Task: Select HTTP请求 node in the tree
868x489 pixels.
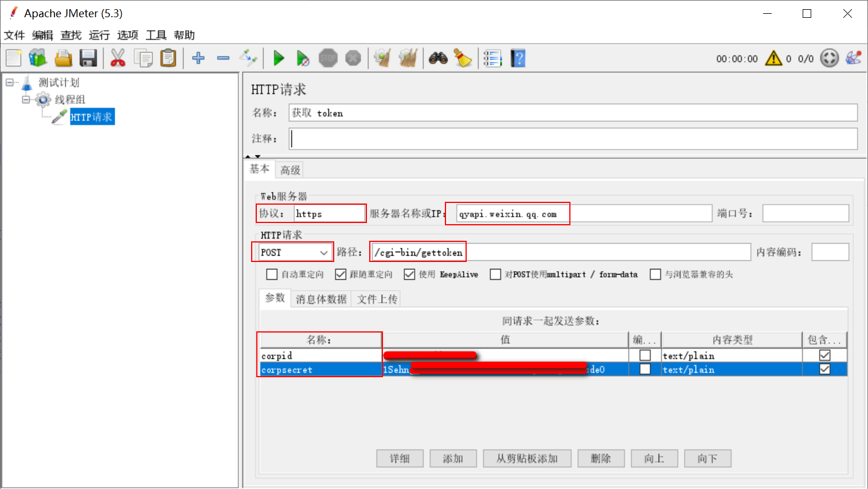Action: pyautogui.click(x=92, y=117)
